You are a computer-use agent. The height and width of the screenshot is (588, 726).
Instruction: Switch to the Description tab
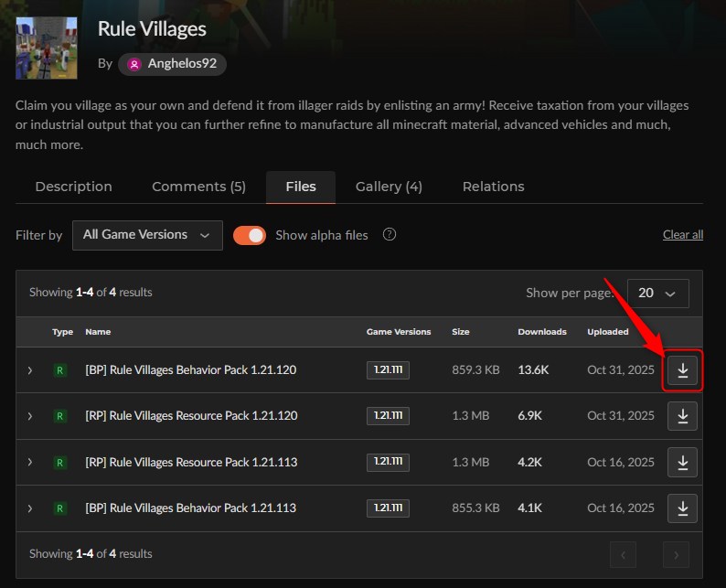(74, 187)
